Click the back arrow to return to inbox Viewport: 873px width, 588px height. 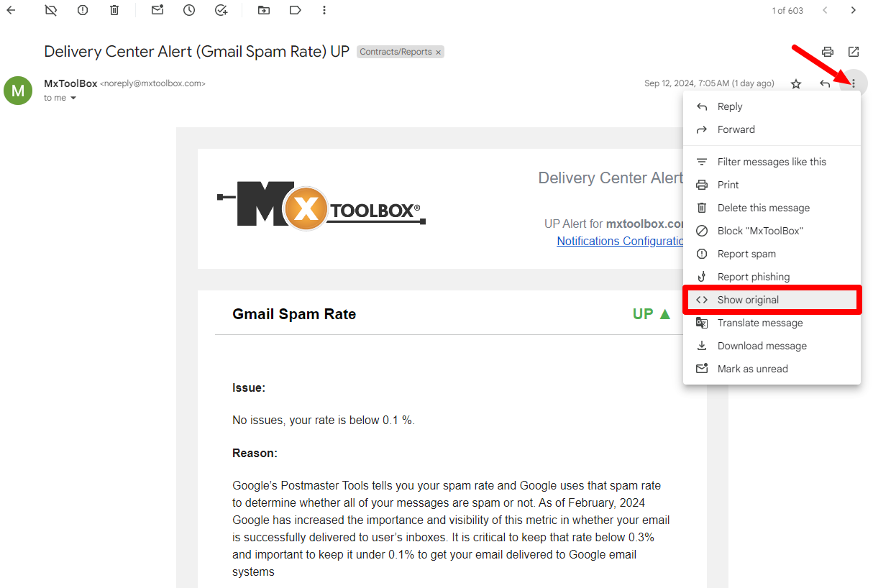coord(11,10)
